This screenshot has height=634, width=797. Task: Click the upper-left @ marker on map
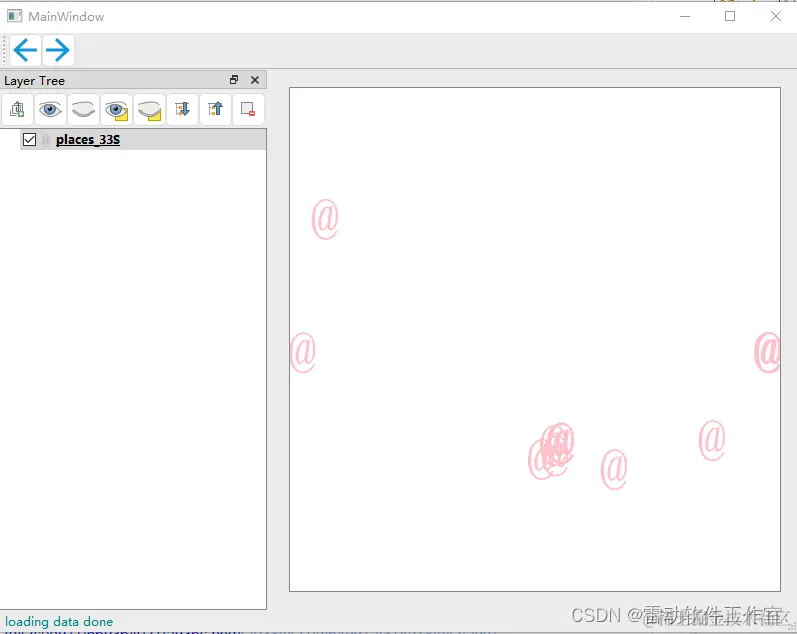[x=325, y=219]
